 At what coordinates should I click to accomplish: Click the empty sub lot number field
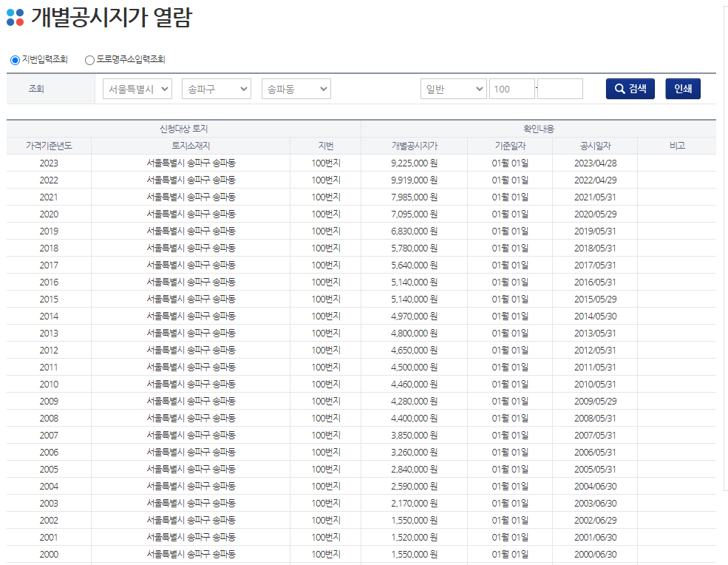[560, 89]
